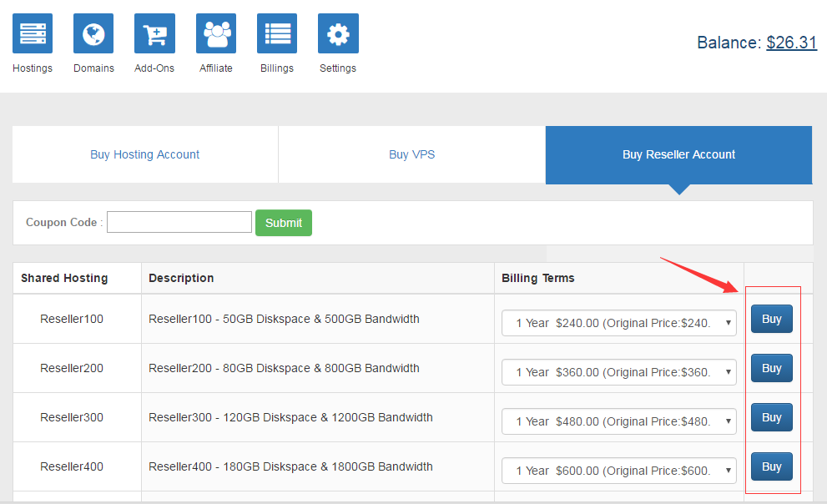
Task: Buy the Reseller100 plan
Action: pyautogui.click(x=771, y=319)
